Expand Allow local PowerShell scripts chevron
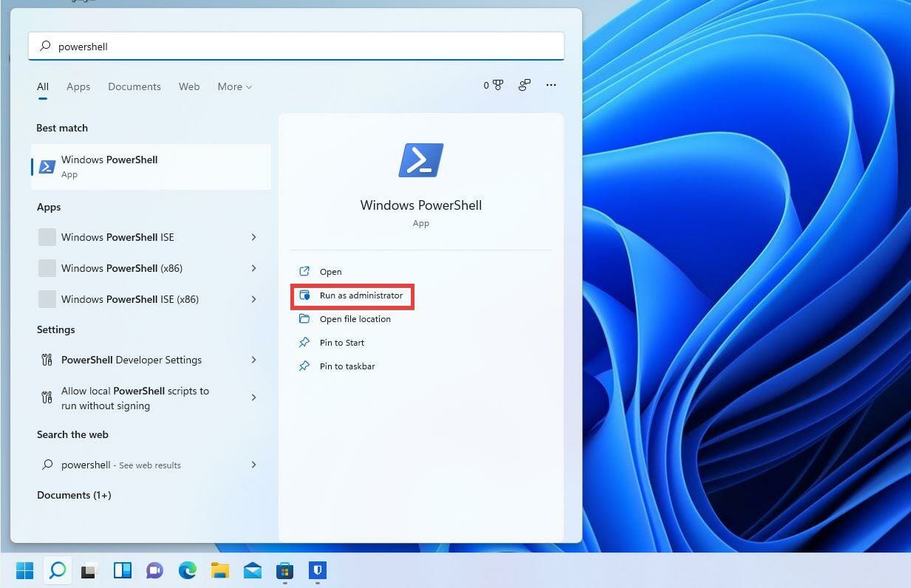 [253, 397]
